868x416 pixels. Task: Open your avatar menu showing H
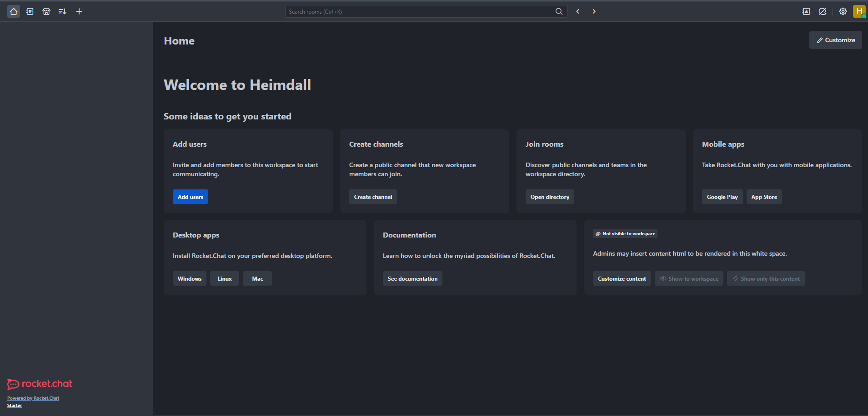[858, 11]
